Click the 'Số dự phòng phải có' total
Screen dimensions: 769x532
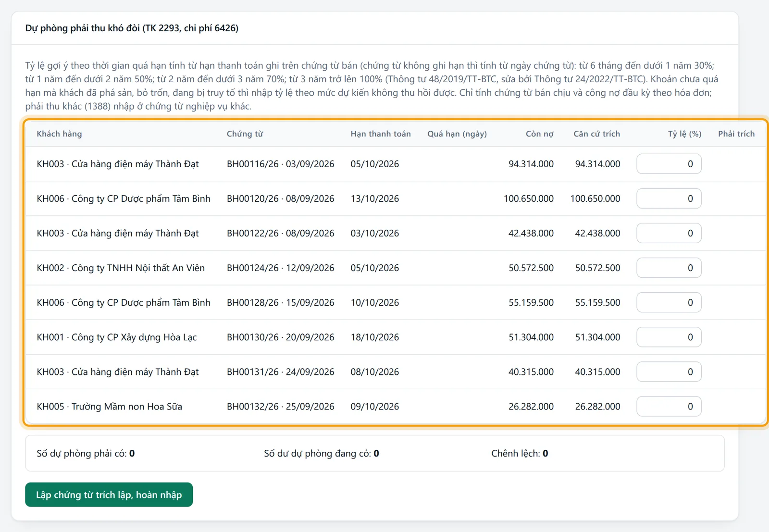coord(86,453)
